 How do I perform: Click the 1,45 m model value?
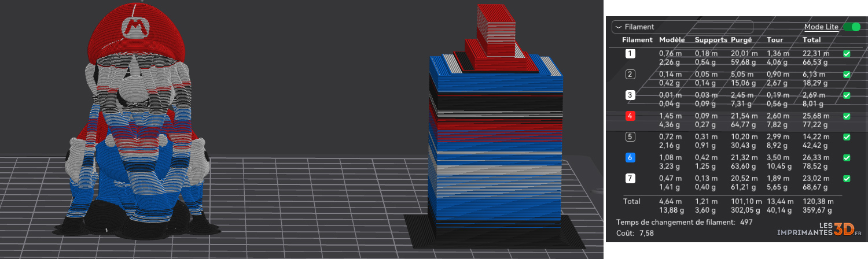670,116
